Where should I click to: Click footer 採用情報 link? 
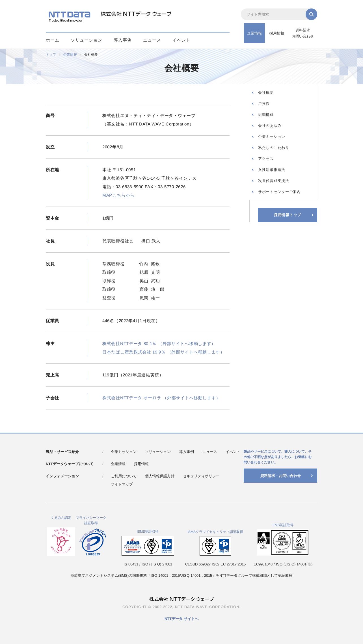point(141,464)
